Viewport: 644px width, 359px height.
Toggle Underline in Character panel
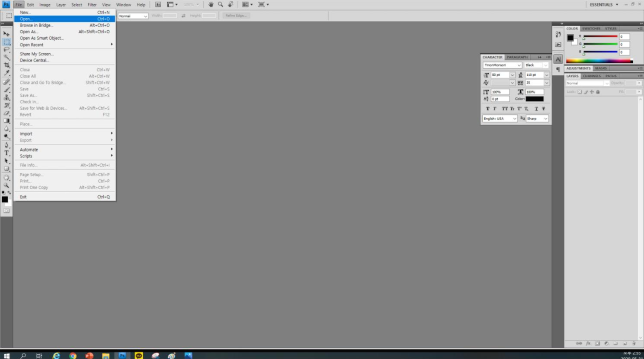[x=536, y=109]
